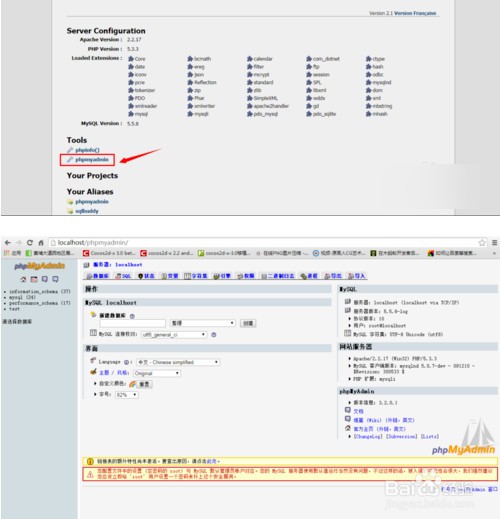500x519 pixels.
Task: Open the 'cocos2d-x 2.2 and...' bookmark
Action: tap(167, 253)
